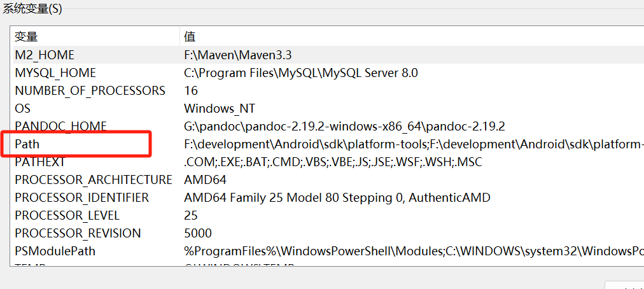The height and width of the screenshot is (289, 644).
Task: Select the PROCESSOR_IDENTIFIER variable name
Action: click(x=81, y=198)
